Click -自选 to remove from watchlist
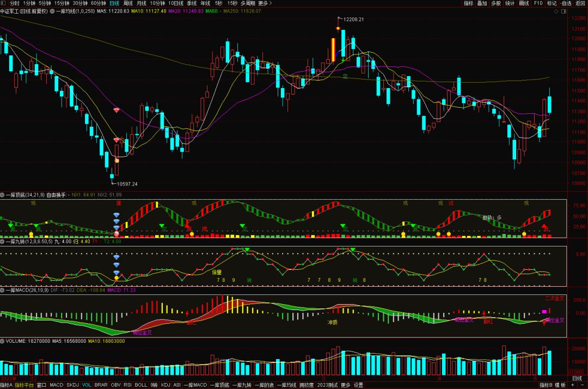The image size is (588, 389). (566, 3)
